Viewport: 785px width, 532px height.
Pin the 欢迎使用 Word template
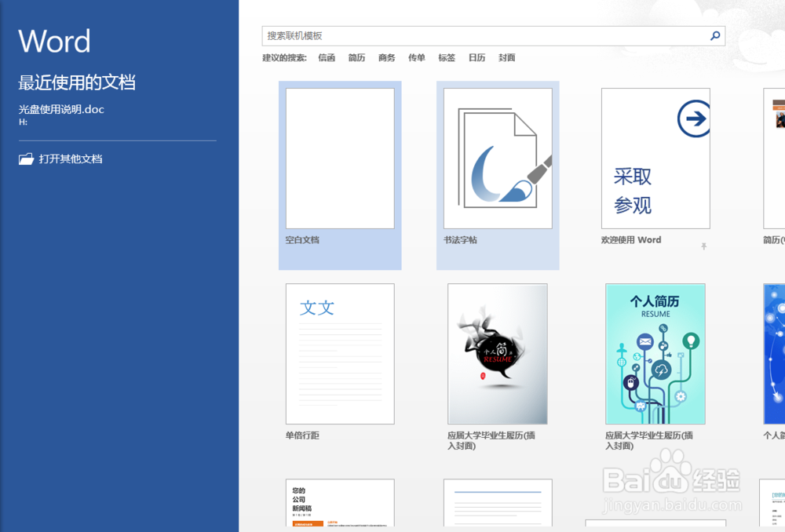coord(703,246)
